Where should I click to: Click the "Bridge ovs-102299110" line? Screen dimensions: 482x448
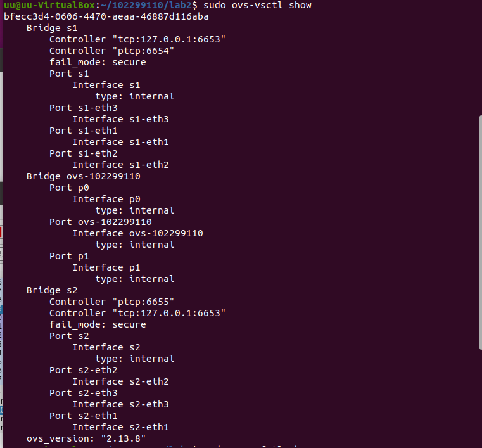(x=84, y=176)
